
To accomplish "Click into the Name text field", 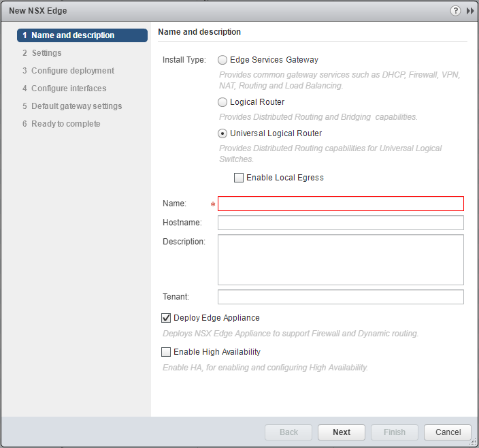I will pos(340,204).
